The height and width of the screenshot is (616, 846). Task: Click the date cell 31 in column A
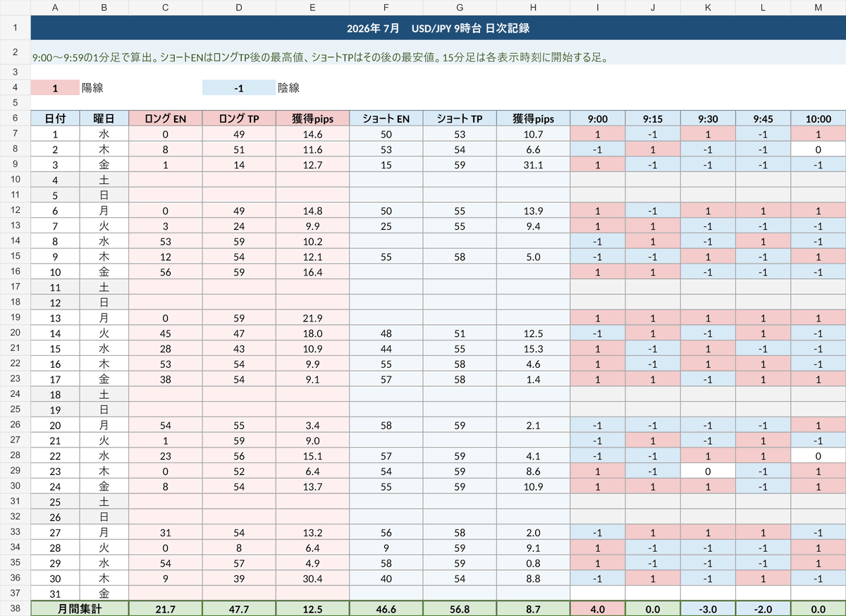coord(55,593)
